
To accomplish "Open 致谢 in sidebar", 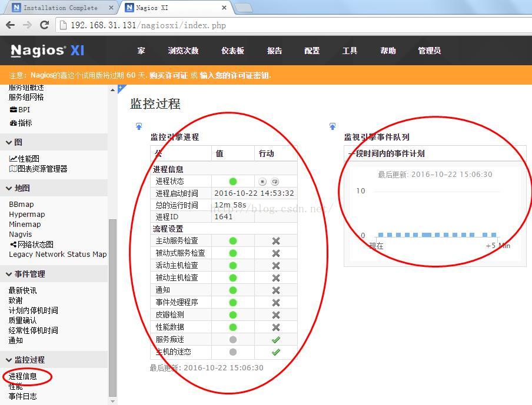I will click(x=16, y=300).
